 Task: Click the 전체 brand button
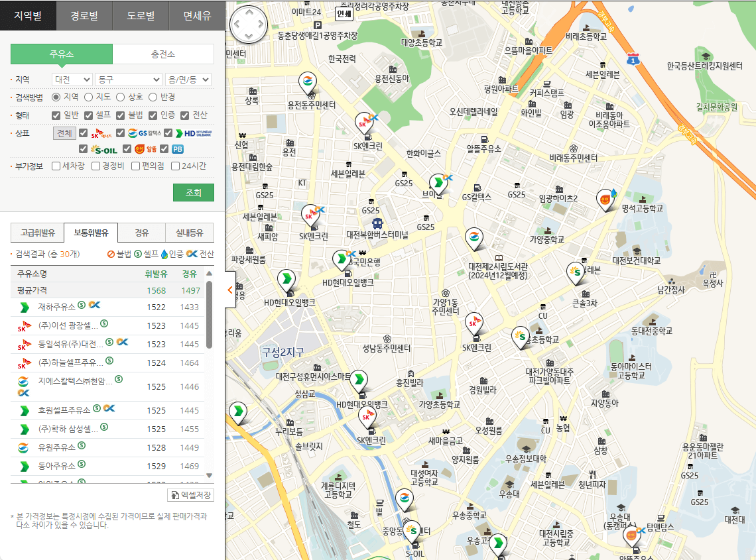tap(64, 133)
